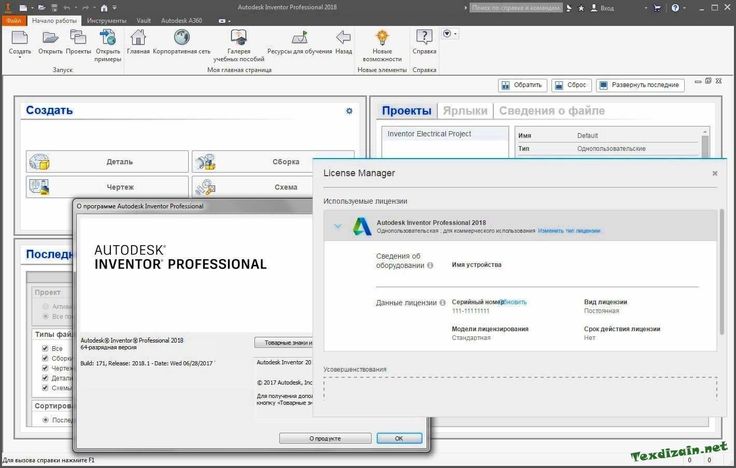Click the info icon beside Данные лицензии
Viewport: 736px width, 468px height.
tap(442, 303)
